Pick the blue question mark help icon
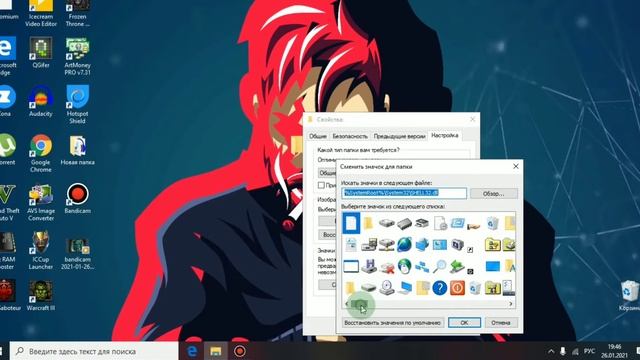The height and width of the screenshot is (360, 640). [440, 288]
